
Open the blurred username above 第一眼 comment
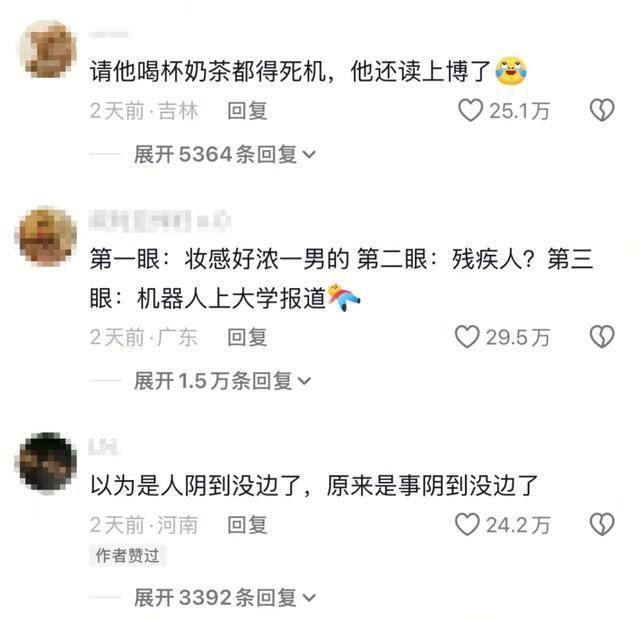(160, 220)
